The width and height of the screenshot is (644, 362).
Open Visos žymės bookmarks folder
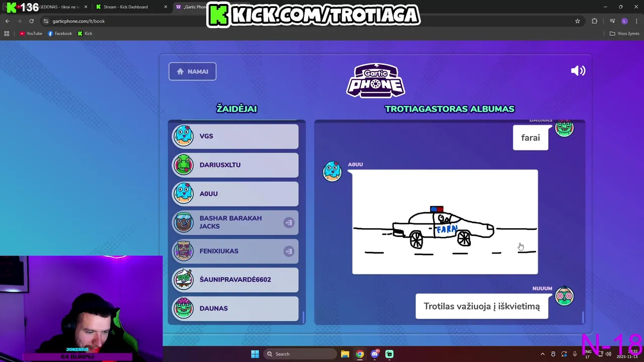[624, 34]
